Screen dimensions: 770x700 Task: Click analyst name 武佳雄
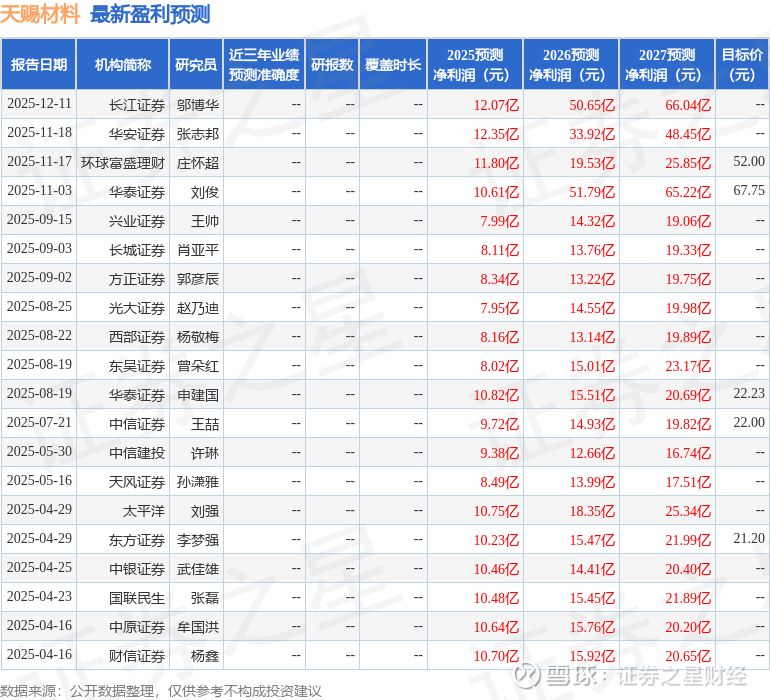tap(197, 569)
